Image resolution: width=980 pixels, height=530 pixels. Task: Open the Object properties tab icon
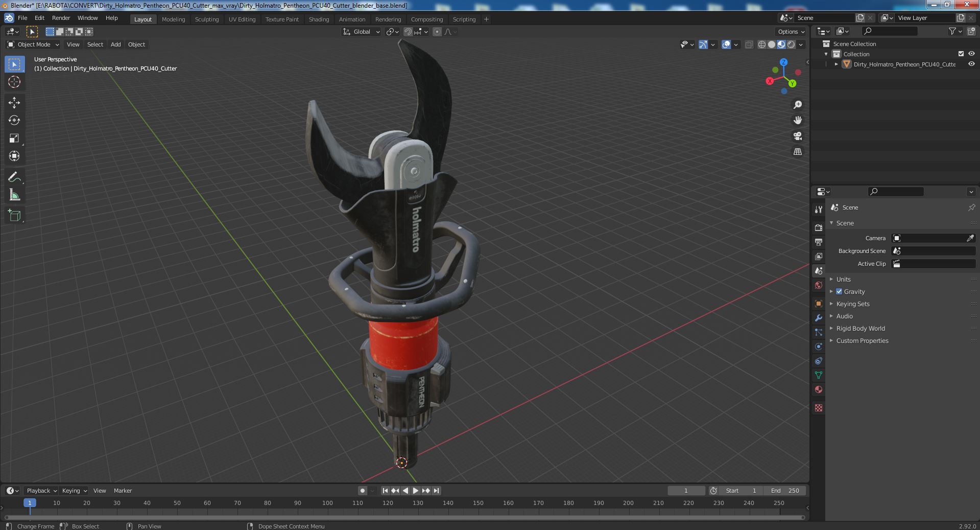[819, 304]
